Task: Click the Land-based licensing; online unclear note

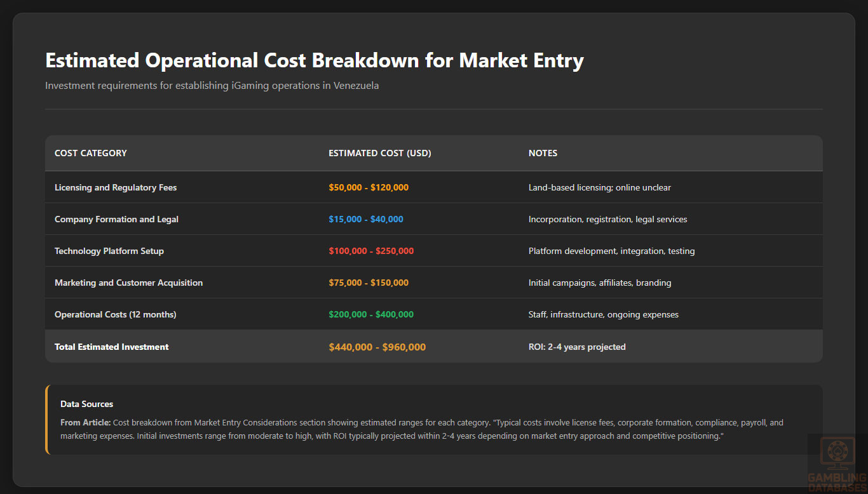Action: pyautogui.click(x=599, y=187)
